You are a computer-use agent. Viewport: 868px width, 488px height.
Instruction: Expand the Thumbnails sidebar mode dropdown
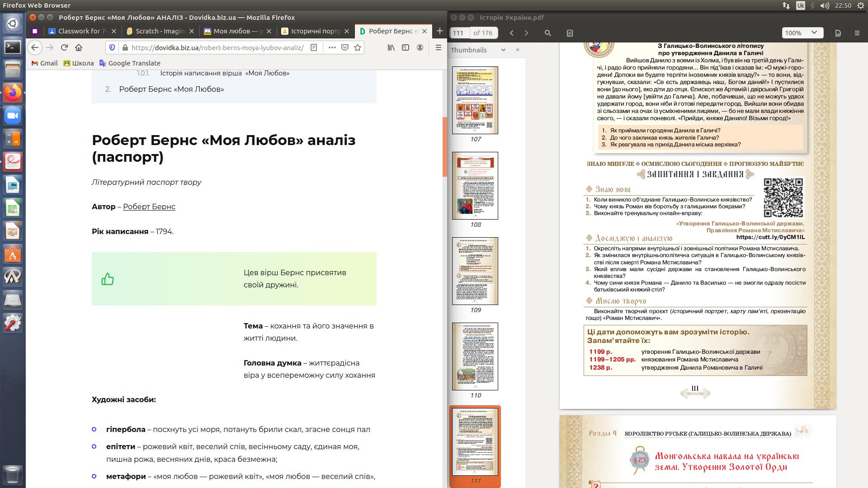(503, 50)
